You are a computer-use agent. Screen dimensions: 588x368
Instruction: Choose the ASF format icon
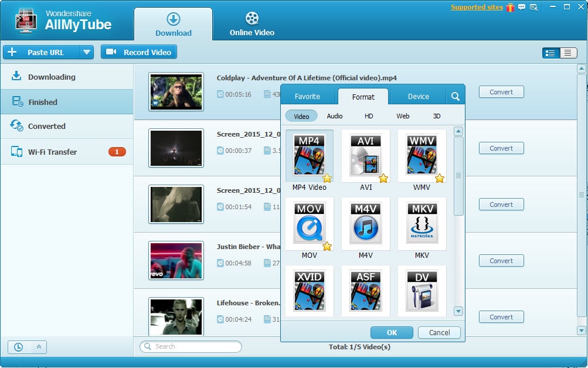pyautogui.click(x=366, y=291)
